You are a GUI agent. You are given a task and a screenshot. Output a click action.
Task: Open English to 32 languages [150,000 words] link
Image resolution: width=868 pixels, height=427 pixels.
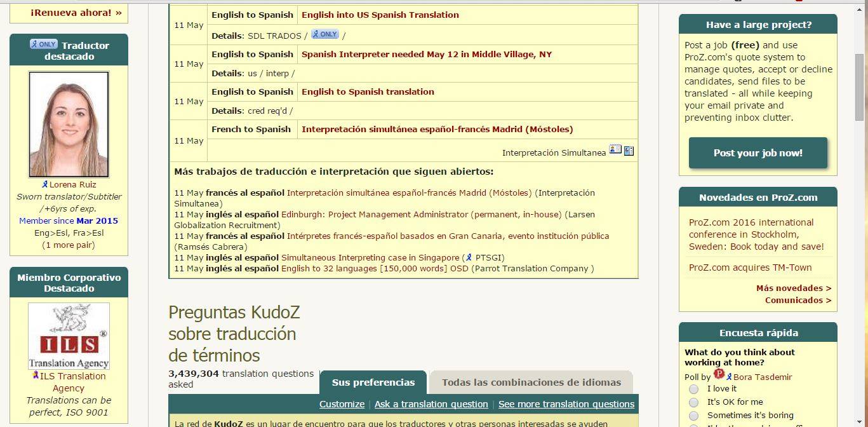pos(375,269)
